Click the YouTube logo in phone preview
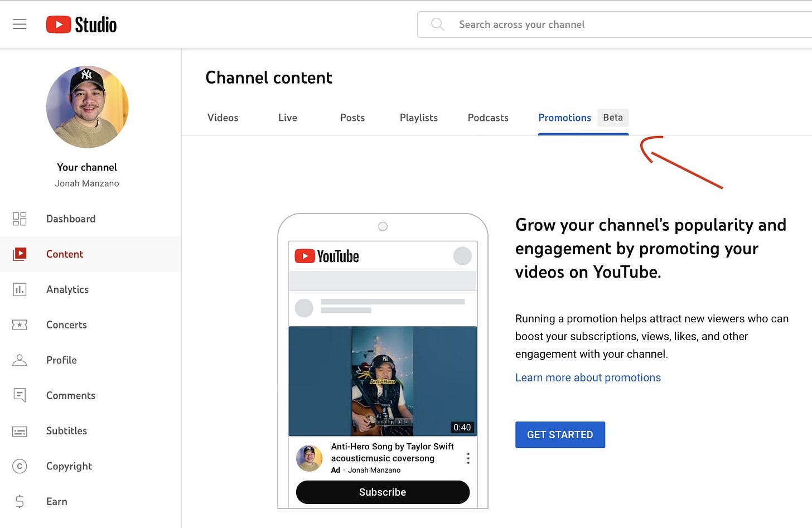 pos(327,256)
